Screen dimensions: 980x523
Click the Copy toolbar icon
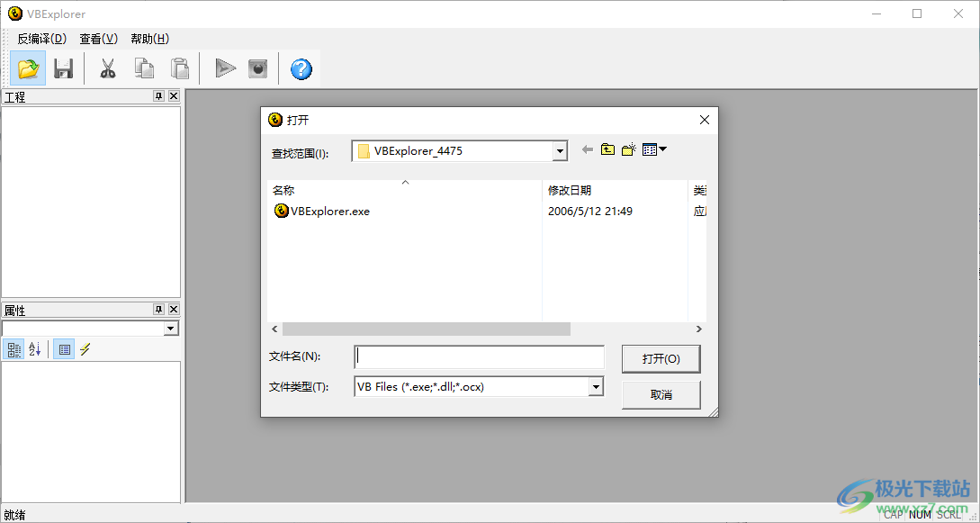click(144, 68)
